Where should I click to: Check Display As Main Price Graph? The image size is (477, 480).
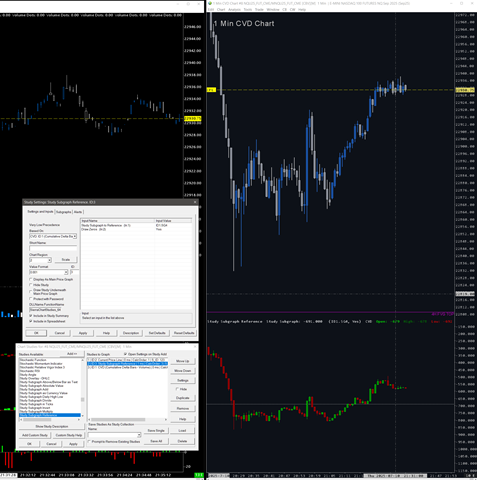(31, 279)
